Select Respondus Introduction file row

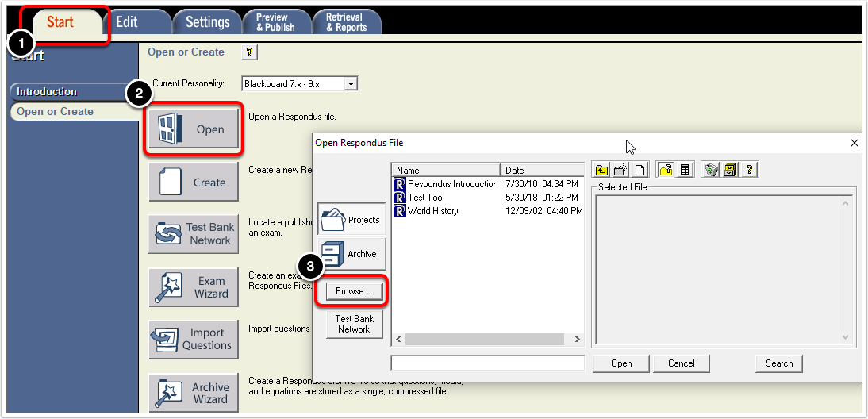[488, 184]
